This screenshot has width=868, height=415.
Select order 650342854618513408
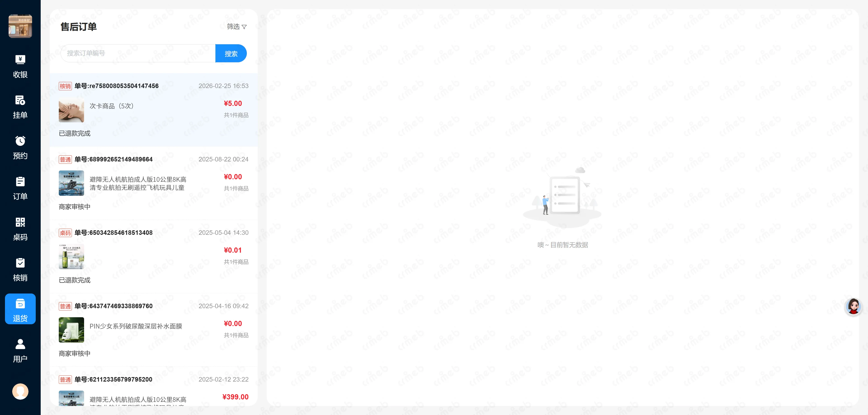[x=154, y=257]
